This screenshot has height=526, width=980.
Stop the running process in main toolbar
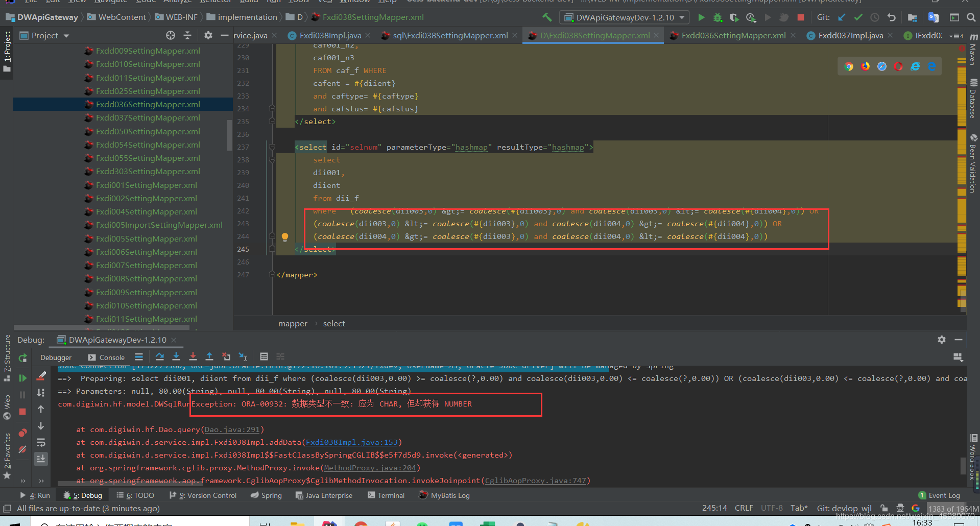pyautogui.click(x=801, y=17)
